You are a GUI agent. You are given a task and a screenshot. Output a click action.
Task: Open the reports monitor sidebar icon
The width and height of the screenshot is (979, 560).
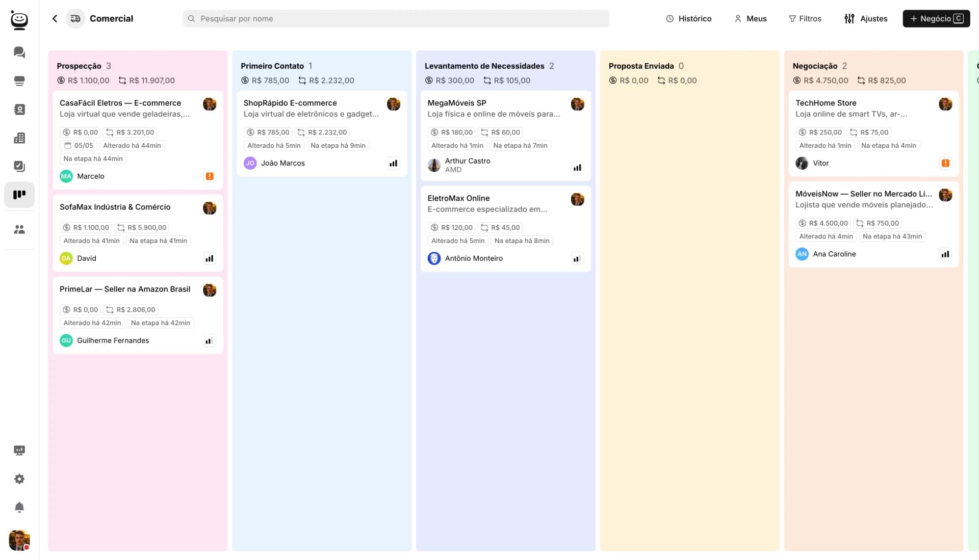pyautogui.click(x=19, y=450)
